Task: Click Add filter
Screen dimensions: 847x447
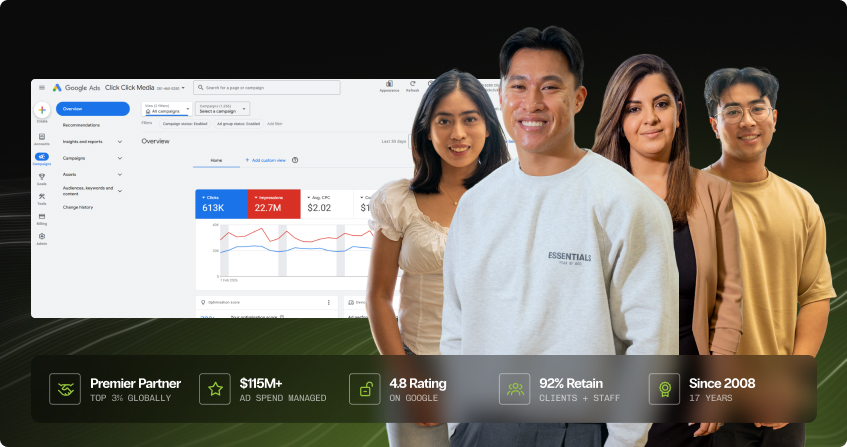Action: click(274, 124)
